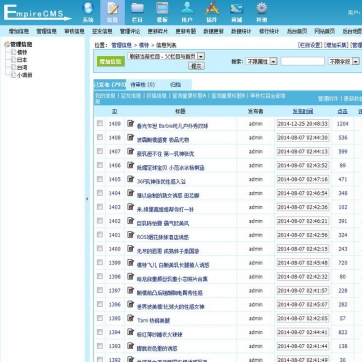Check the box for article ID 1393

point(100,346)
